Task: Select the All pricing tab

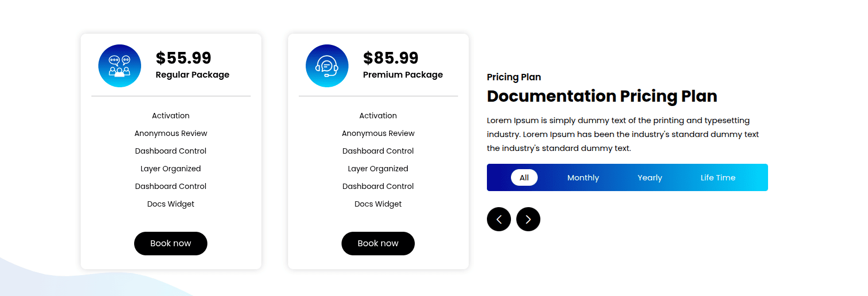Action: [524, 178]
